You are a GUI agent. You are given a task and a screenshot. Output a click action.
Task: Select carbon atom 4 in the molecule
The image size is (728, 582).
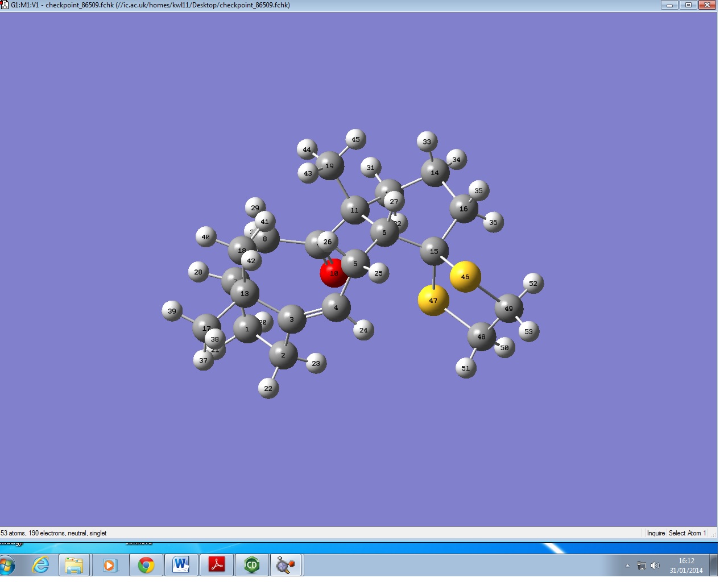[x=336, y=307]
